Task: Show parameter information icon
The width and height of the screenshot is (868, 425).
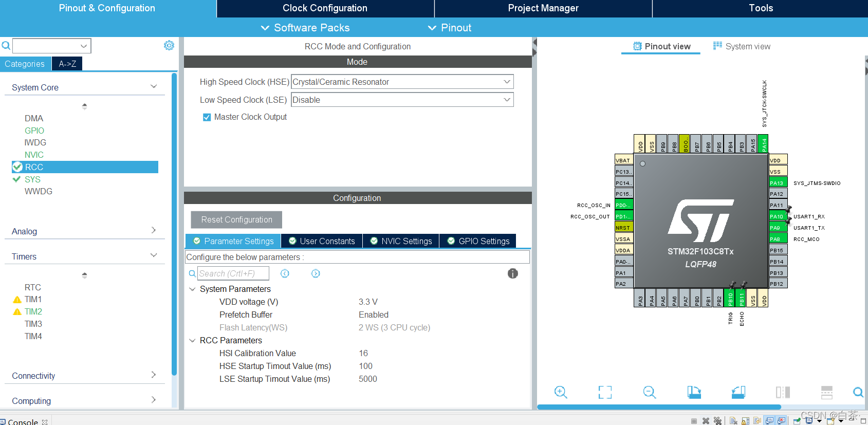Action: coord(513,273)
